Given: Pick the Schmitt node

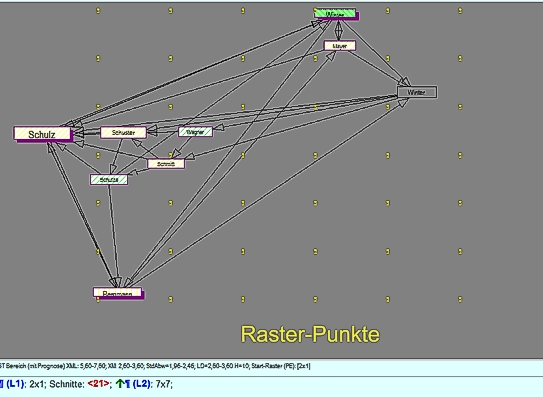Looking at the screenshot, I should pyautogui.click(x=166, y=164).
